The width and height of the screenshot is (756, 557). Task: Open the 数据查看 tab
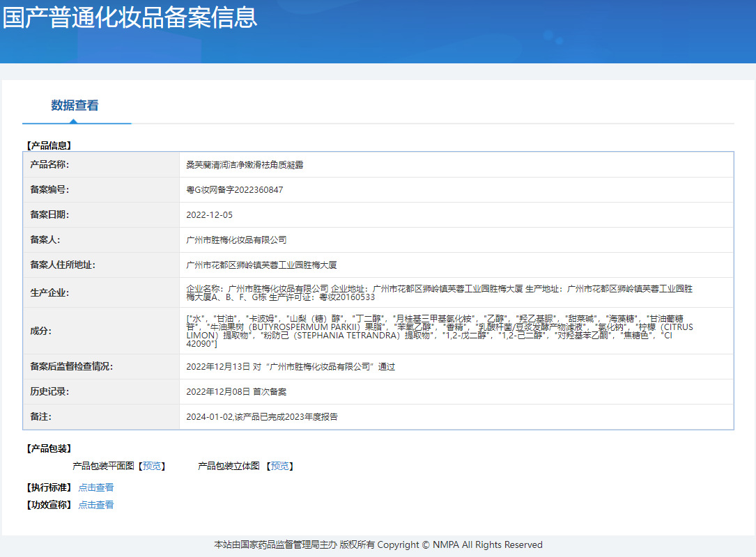[75, 105]
